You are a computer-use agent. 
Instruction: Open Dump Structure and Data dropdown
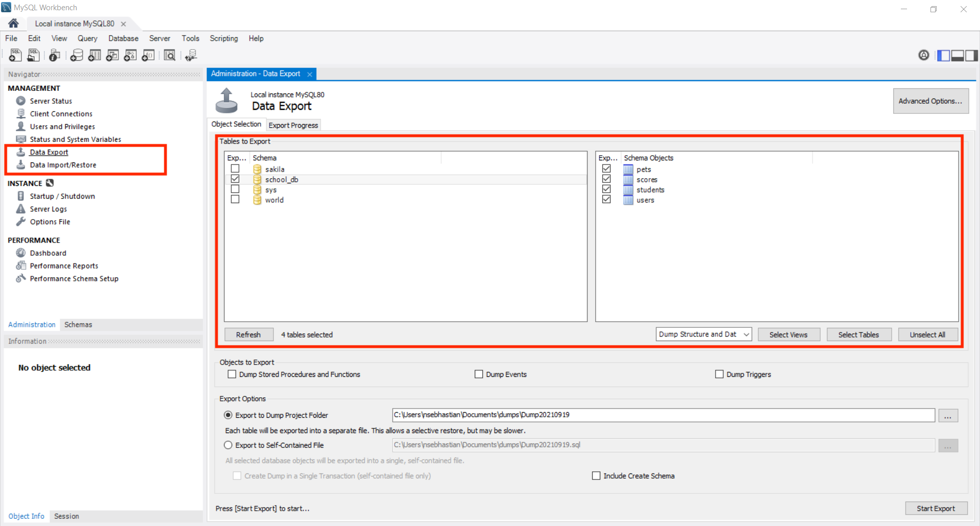703,334
